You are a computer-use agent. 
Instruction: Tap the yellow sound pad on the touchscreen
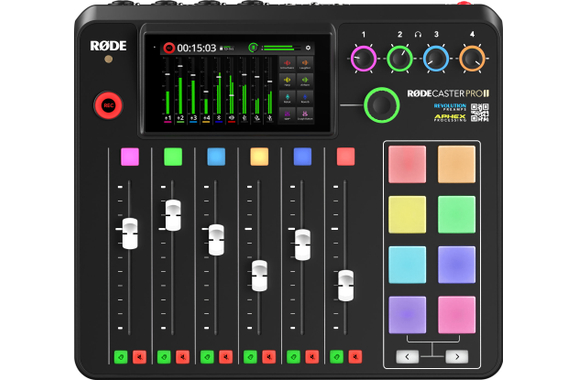pyautogui.click(x=287, y=80)
